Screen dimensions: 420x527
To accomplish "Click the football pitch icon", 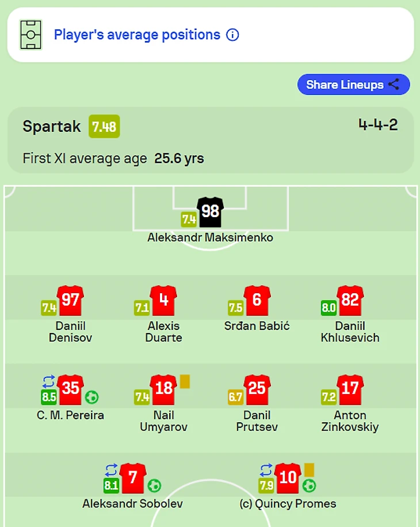I will [30, 35].
